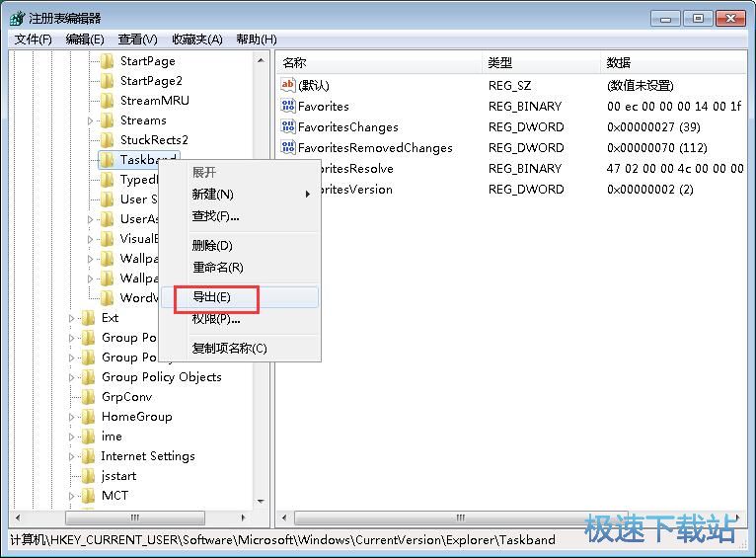The width and height of the screenshot is (756, 558).
Task: Click the Registry Editor title bar icon
Action: 17,19
